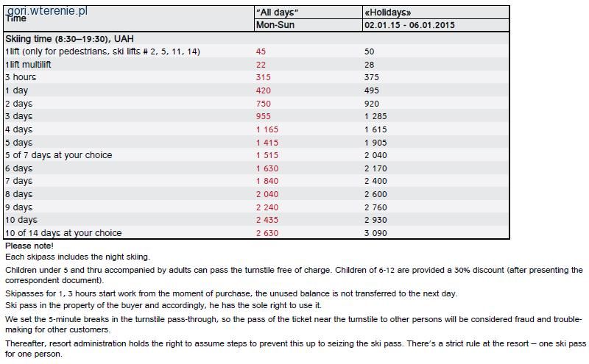Select the 1 630 price for 6 days
Viewport: 589px width, 364px height.
[x=267, y=168]
